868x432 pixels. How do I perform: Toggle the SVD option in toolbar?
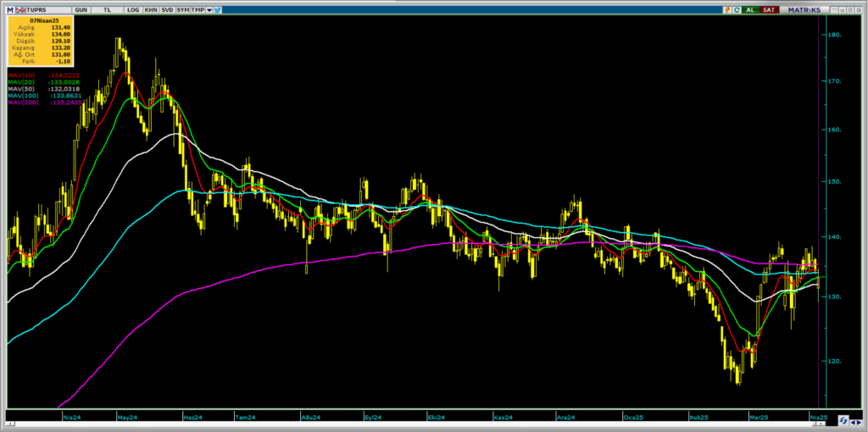pyautogui.click(x=168, y=9)
